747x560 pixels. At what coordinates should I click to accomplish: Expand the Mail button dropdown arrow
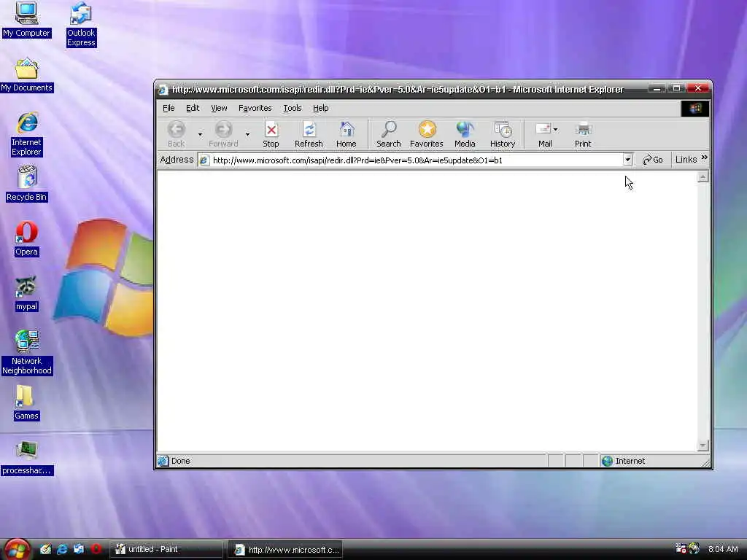[555, 130]
